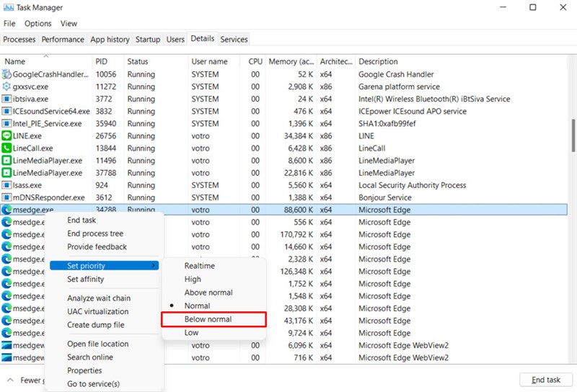
Task: Sort by the Description column header
Action: tap(461, 61)
